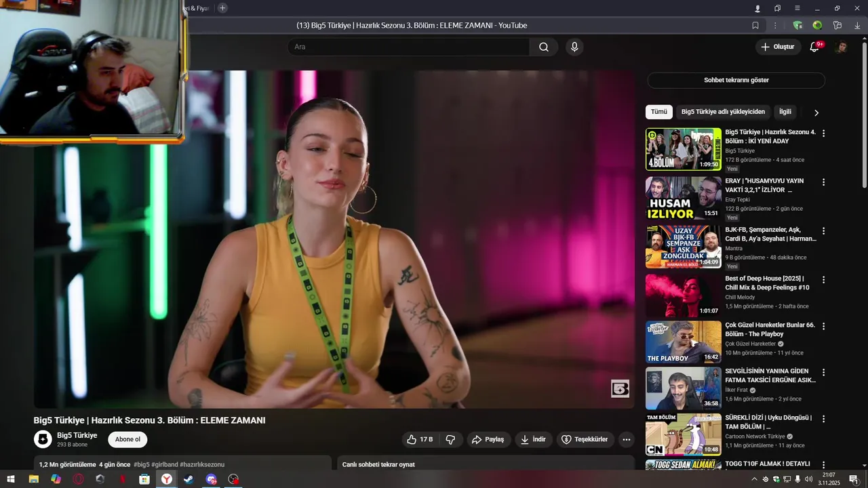Image resolution: width=868 pixels, height=488 pixels.
Task: Open Microsoft Store from the taskbar
Action: (144, 479)
